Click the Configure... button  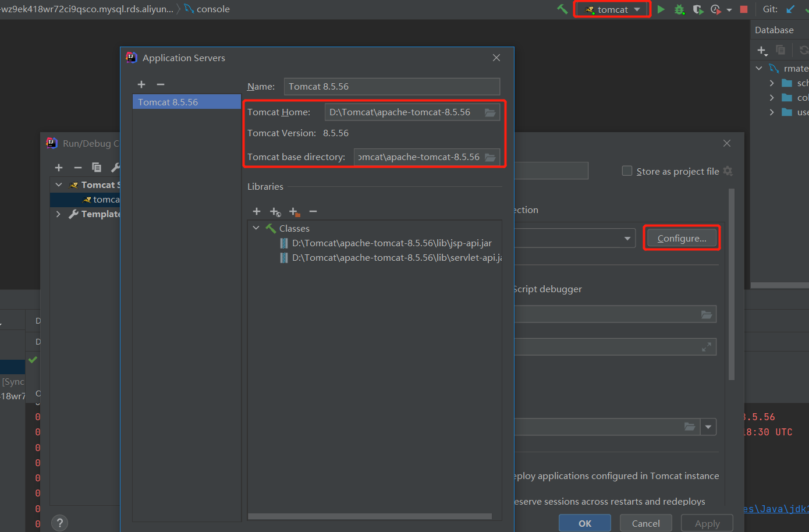click(x=682, y=238)
